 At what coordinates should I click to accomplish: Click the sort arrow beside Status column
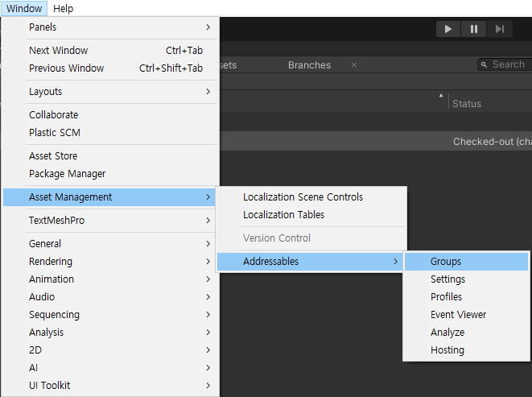[441, 96]
